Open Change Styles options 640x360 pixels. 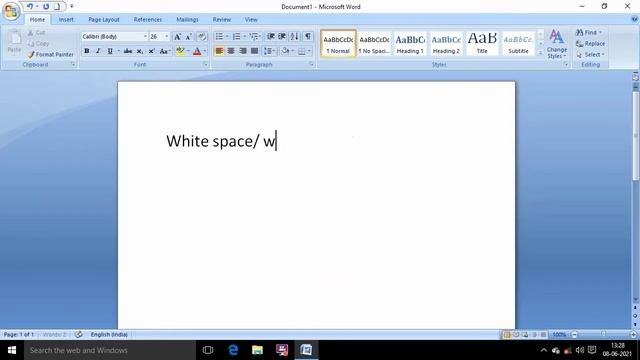pyautogui.click(x=557, y=44)
